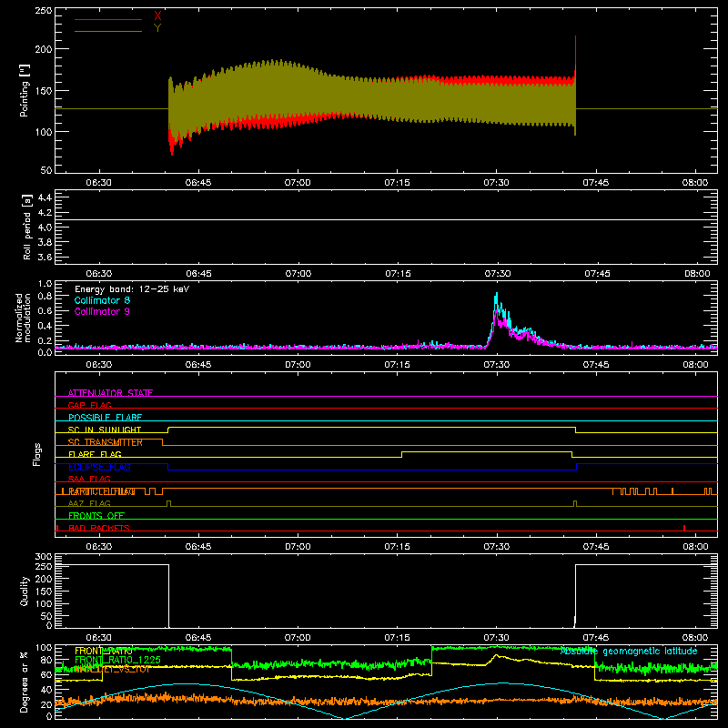Select the SC_TRANSMITTER label
This screenshot has height=728, width=728.
(106, 442)
